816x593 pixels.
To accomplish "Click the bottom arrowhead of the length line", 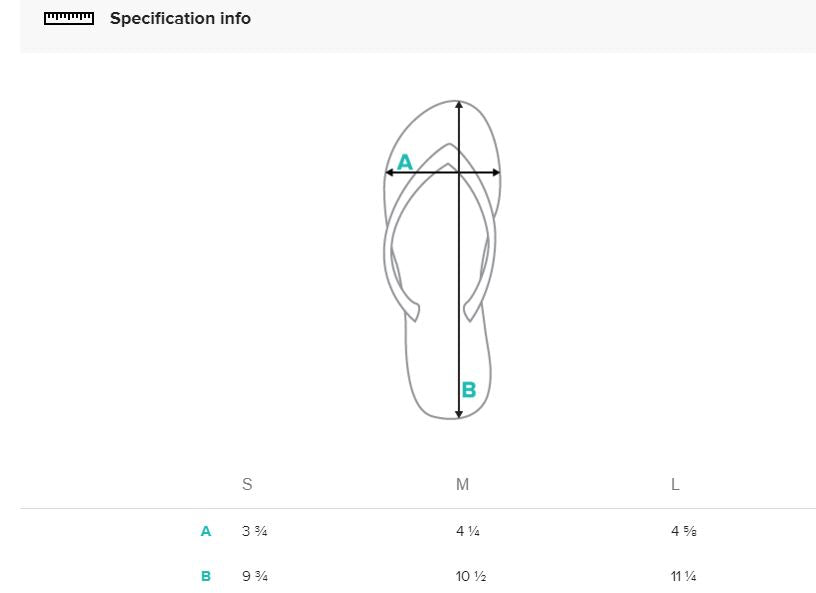I will (x=458, y=414).
